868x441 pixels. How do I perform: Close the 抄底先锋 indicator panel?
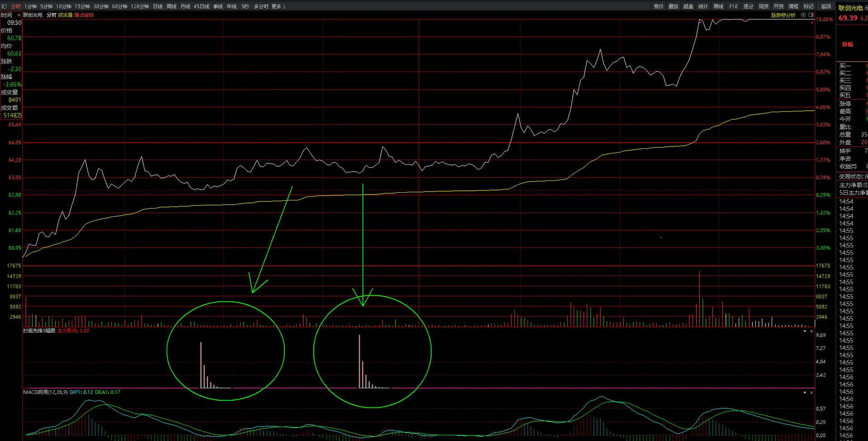pyautogui.click(x=811, y=332)
